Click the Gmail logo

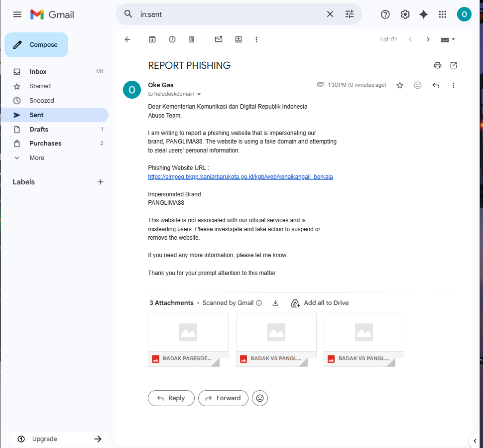(x=52, y=14)
